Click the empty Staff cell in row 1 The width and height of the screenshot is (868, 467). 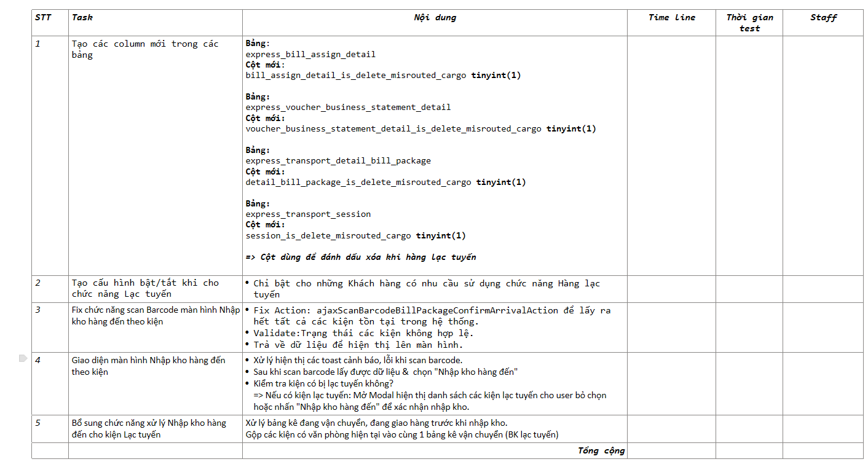pyautogui.click(x=823, y=154)
